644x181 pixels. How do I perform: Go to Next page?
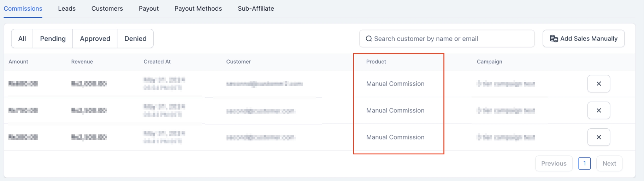tap(609, 164)
